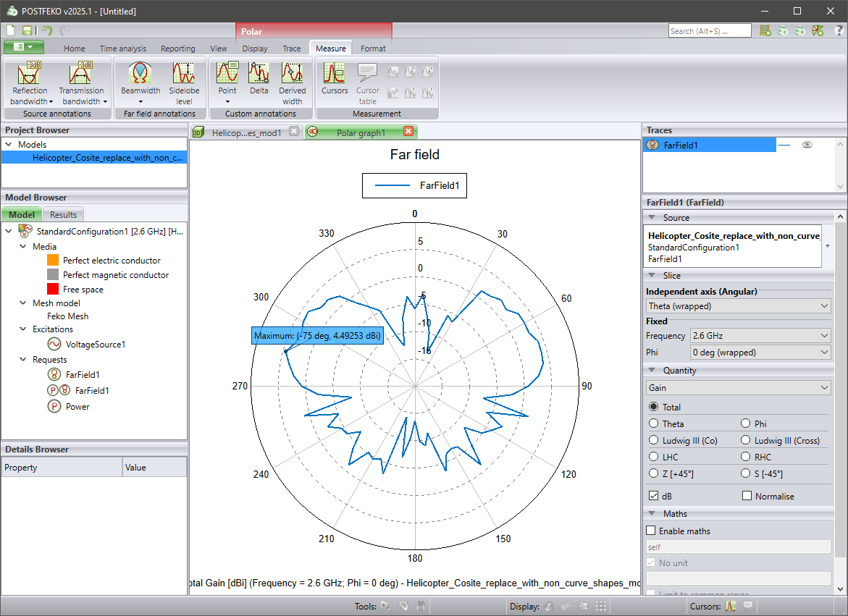Add a Beamwidth far field annotation
848x616 pixels.
tap(140, 84)
